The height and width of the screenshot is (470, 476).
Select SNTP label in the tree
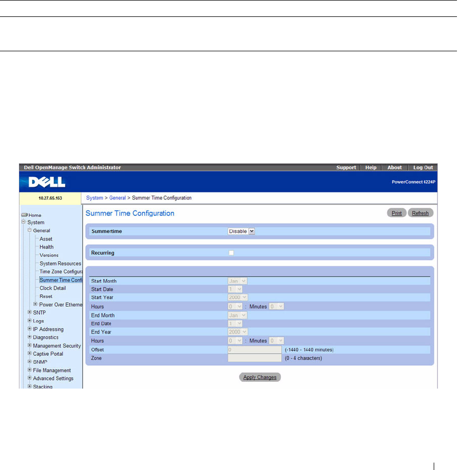39,312
